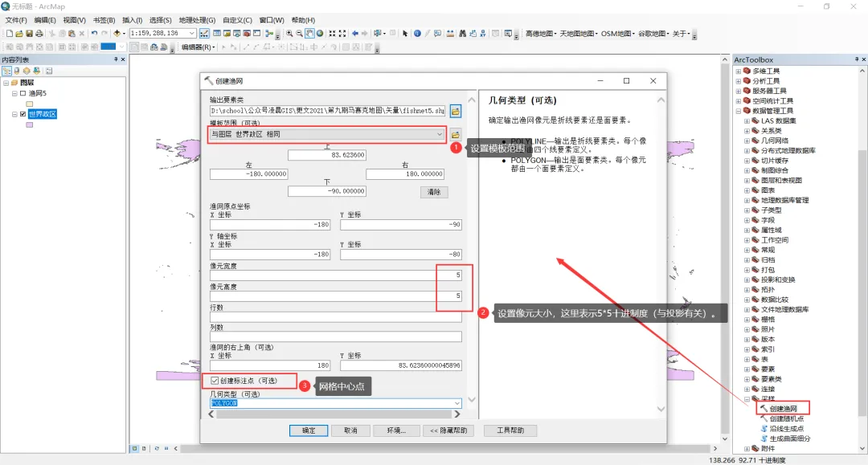Collapse the 渔网5 layer legend
Viewport: 868px width, 465px height.
click(x=15, y=93)
